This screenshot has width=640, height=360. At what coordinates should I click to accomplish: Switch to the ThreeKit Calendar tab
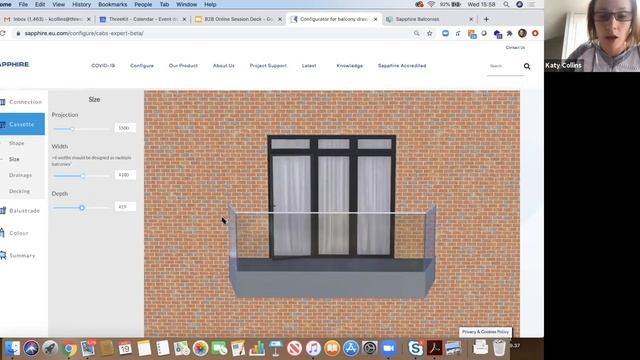point(143,19)
